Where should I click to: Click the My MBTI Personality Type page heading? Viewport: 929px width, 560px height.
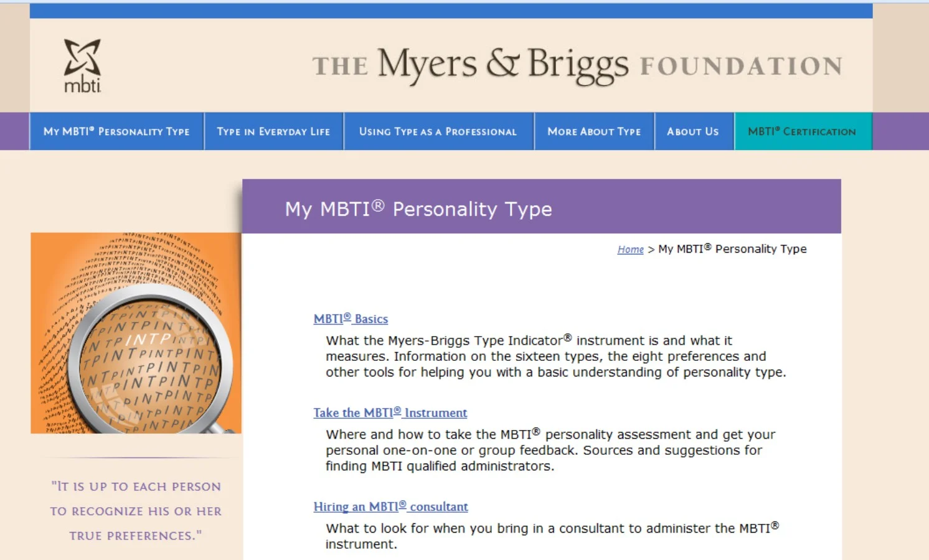[x=418, y=209]
